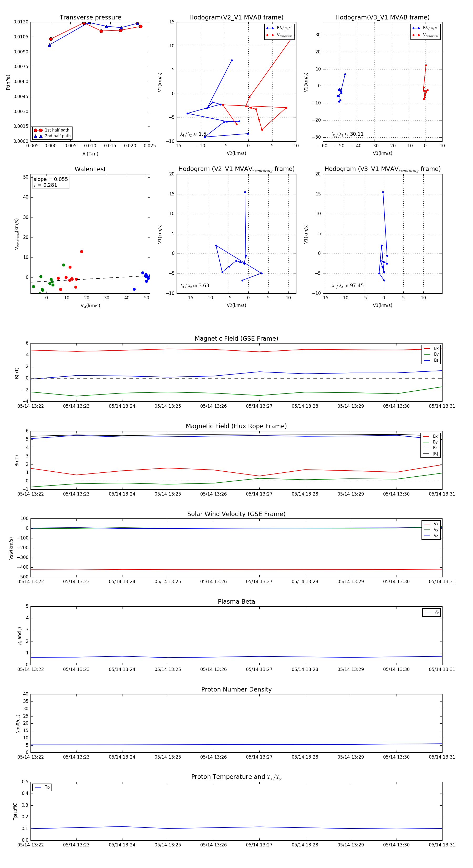Viewport: 473px width, 868px height.
Task: Click 'Vsw(km/s)' y-axis label
Action: pos(11,549)
